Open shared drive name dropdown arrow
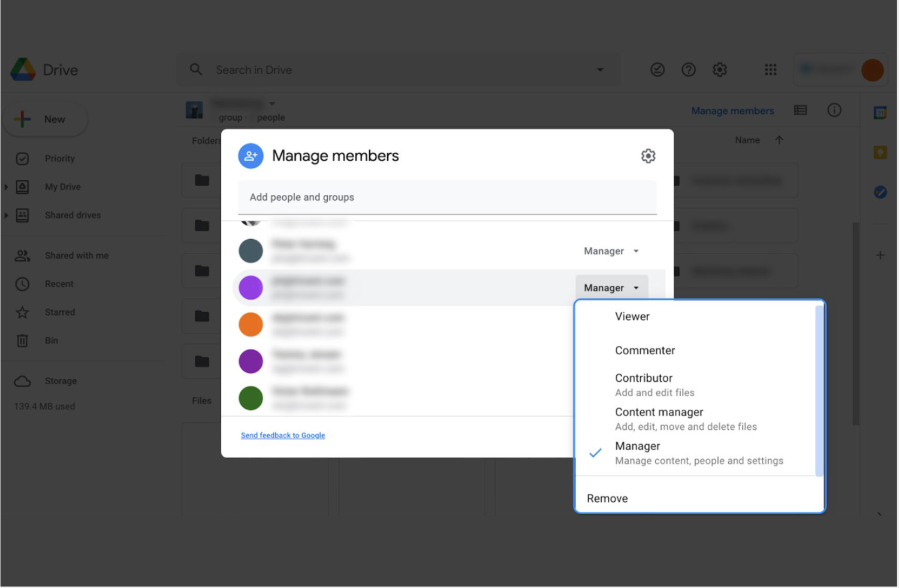Viewport: 899px width, 588px height. pyautogui.click(x=272, y=104)
